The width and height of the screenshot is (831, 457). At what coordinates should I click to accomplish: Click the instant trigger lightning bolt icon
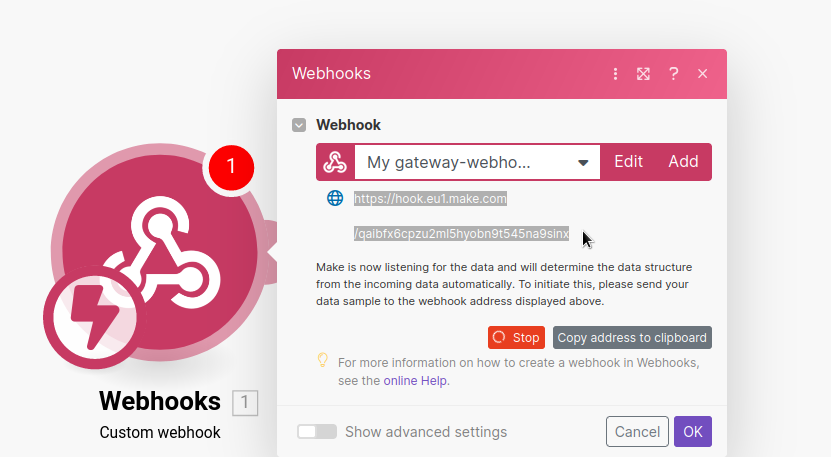tap(94, 317)
